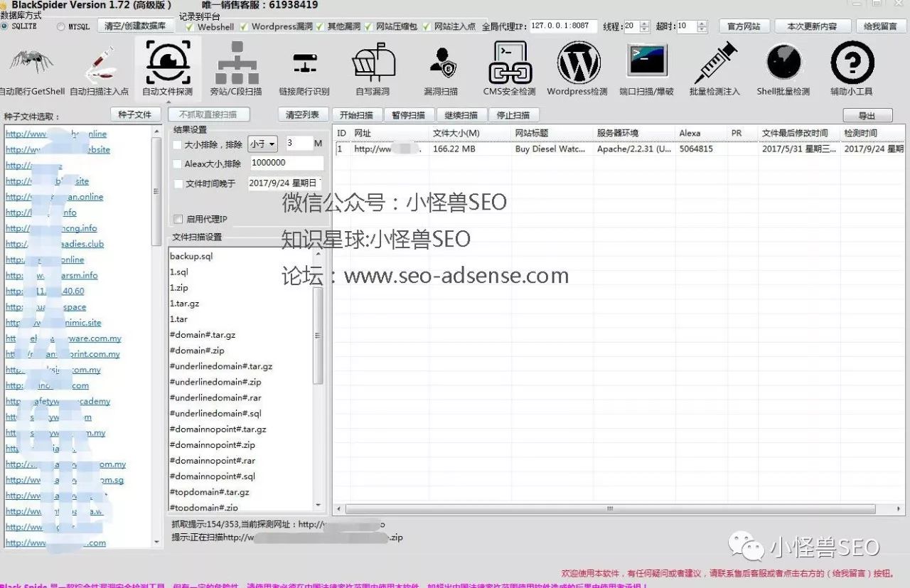910x588 pixels.
Task: Click the 停止扫描 button
Action: click(514, 115)
